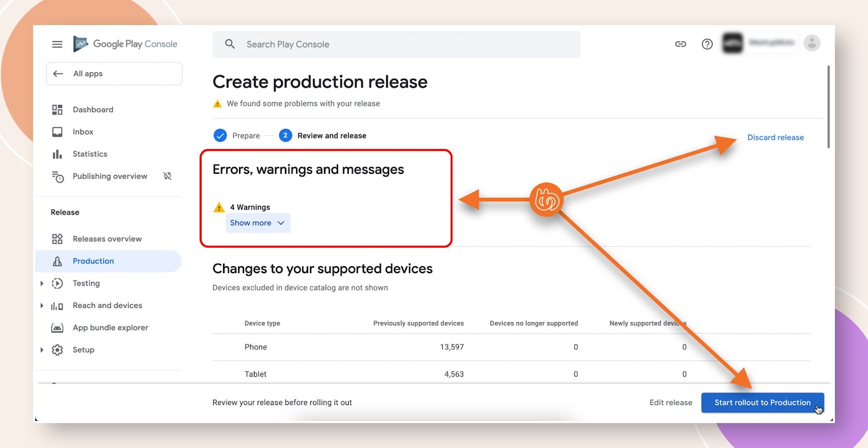Click the Google Play Console logo
868x448 pixels.
click(125, 44)
